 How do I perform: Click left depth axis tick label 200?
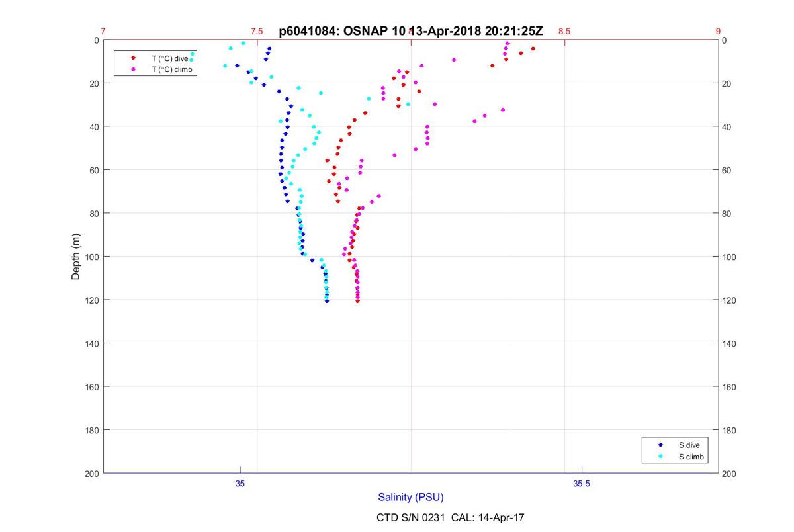[92, 474]
